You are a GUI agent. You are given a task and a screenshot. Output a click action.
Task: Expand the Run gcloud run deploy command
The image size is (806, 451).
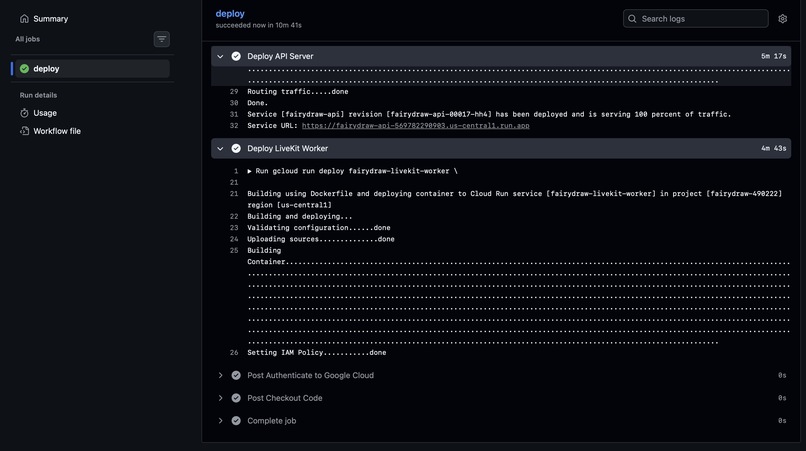249,171
